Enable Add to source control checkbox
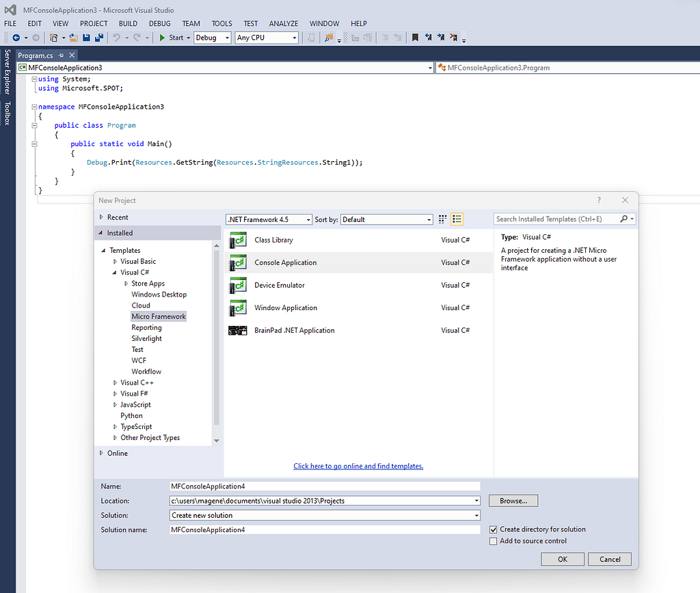 pos(494,541)
